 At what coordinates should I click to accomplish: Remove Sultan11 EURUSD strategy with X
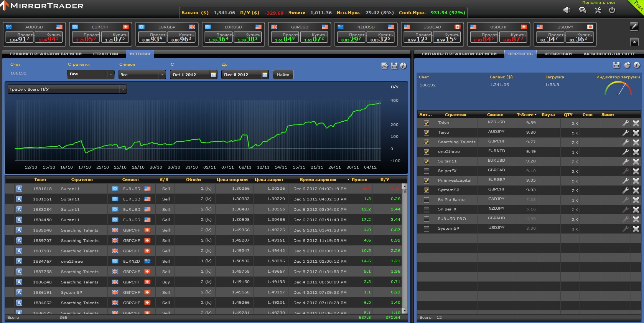click(x=636, y=161)
